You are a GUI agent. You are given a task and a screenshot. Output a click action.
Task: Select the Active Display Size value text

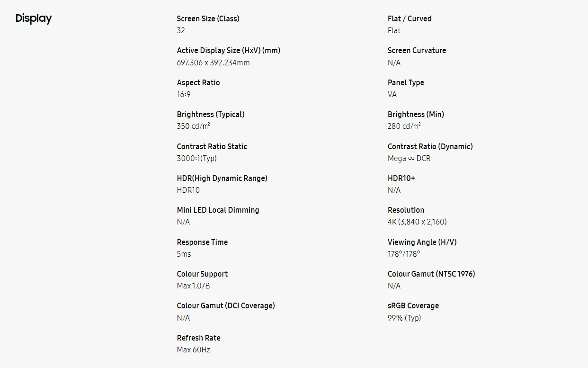pos(213,63)
